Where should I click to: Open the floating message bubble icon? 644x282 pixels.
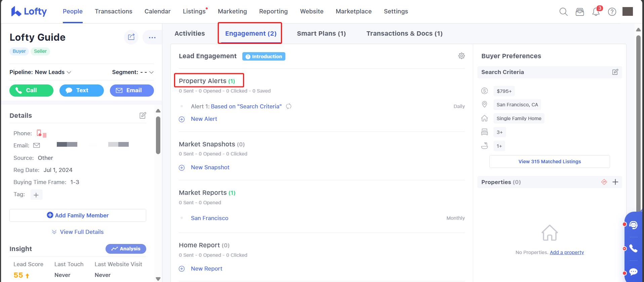coord(633,272)
